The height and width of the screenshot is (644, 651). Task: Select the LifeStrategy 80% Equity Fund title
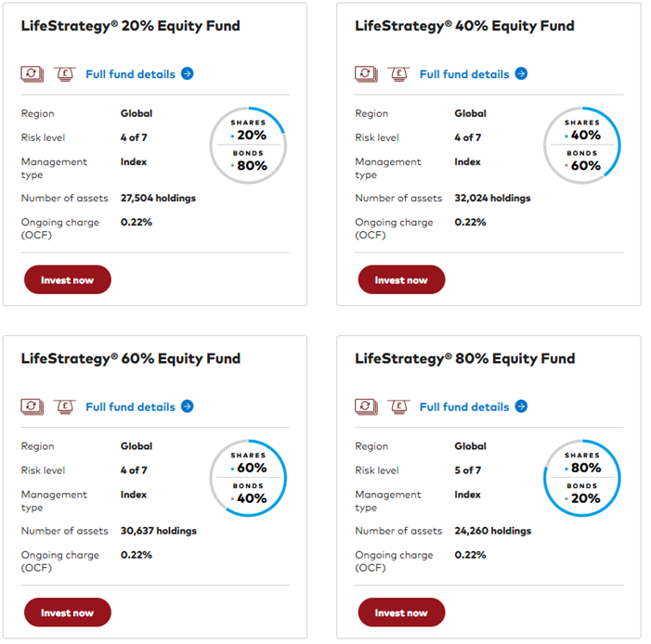tap(464, 358)
